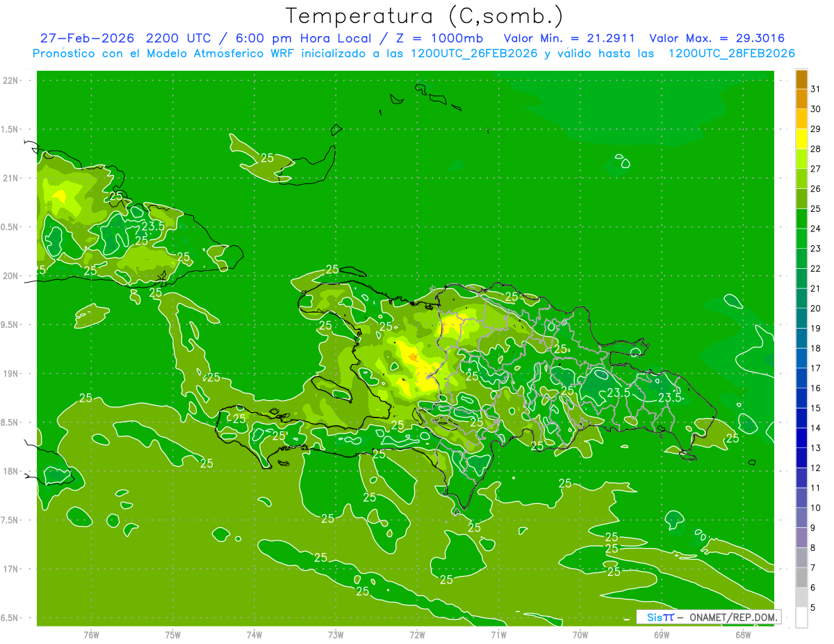Click the '70W' longitude axis label

pyautogui.click(x=580, y=635)
